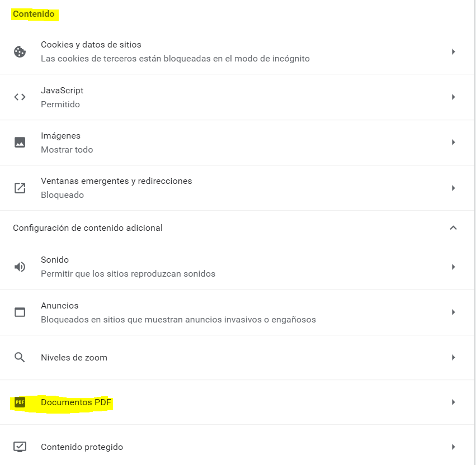Click the pop-ups external window icon
The height and width of the screenshot is (465, 476).
[x=20, y=188]
